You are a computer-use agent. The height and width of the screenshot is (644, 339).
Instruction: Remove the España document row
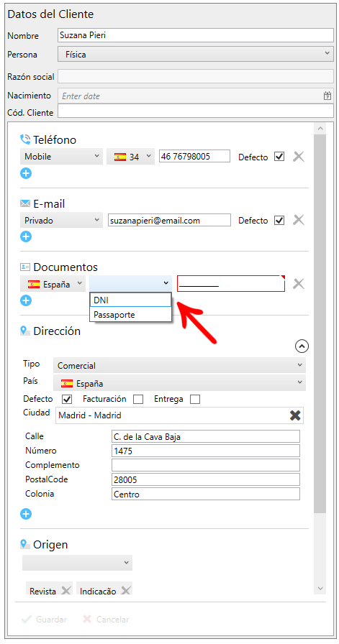pos(298,284)
